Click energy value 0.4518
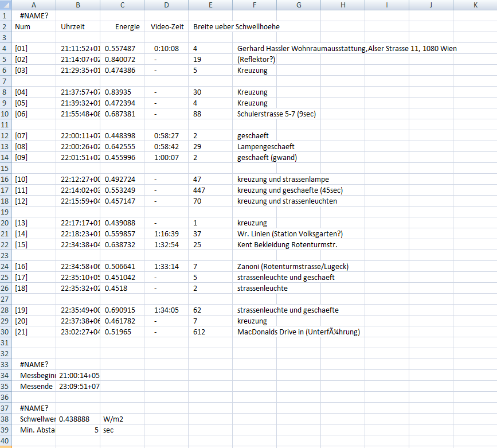The image size is (497, 448). (122, 288)
